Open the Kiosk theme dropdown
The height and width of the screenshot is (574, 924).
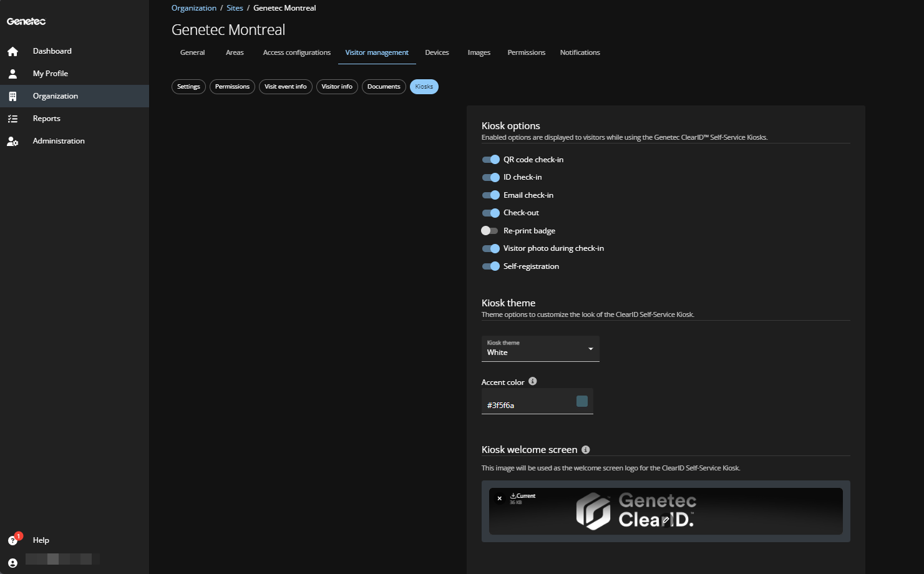click(540, 349)
